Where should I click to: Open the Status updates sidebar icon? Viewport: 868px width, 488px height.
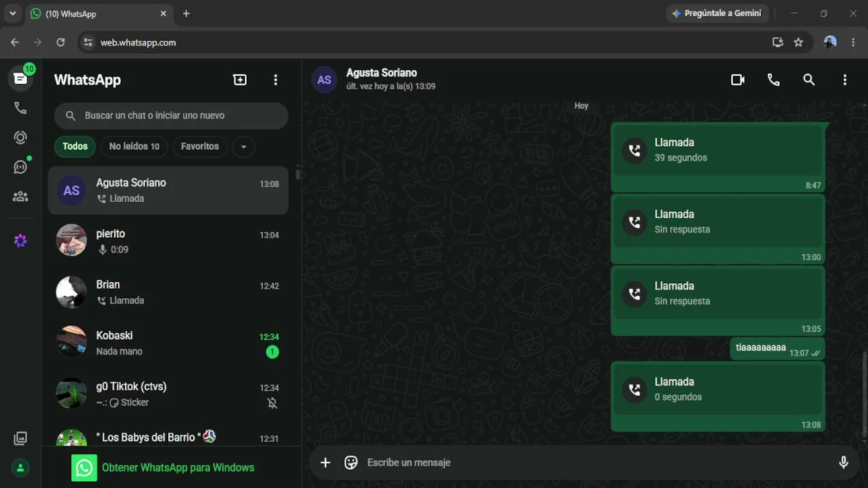(x=20, y=138)
